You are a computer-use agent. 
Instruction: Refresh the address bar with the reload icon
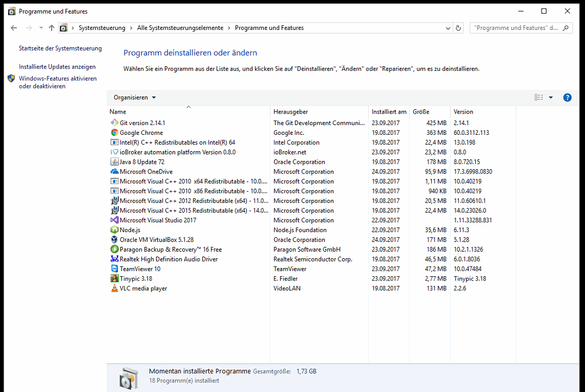(458, 28)
